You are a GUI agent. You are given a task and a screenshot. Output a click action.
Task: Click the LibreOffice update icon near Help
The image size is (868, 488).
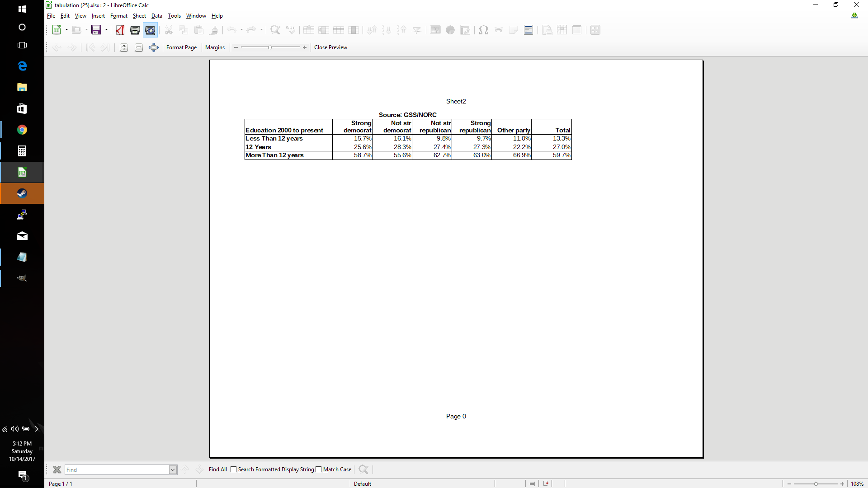854,16
